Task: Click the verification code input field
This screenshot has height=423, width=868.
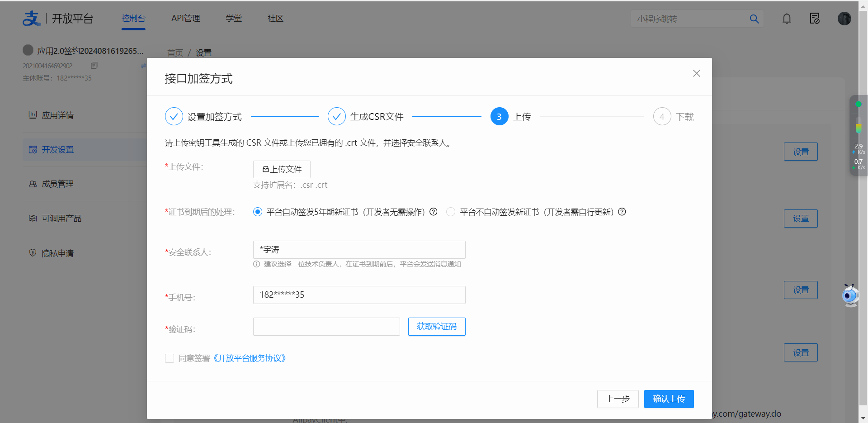Action: (x=326, y=327)
